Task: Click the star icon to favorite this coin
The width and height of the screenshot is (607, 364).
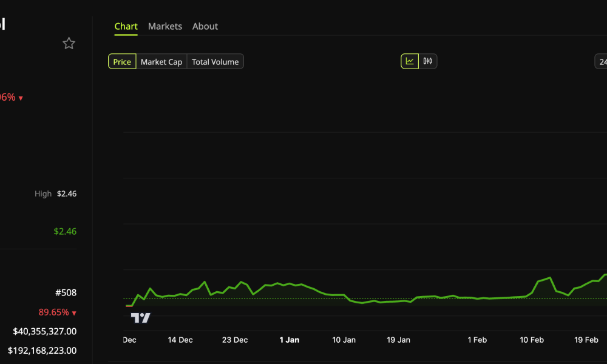Action: [x=69, y=43]
